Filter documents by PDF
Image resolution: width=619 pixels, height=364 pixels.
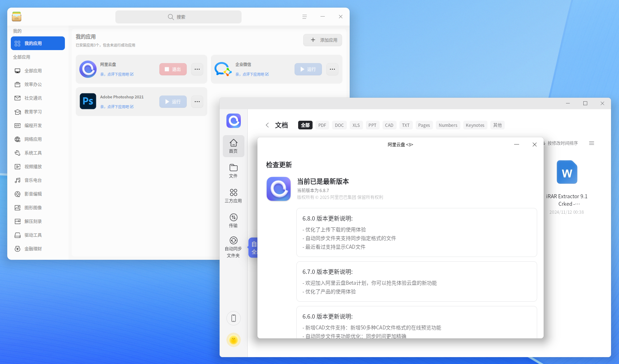[322, 125]
